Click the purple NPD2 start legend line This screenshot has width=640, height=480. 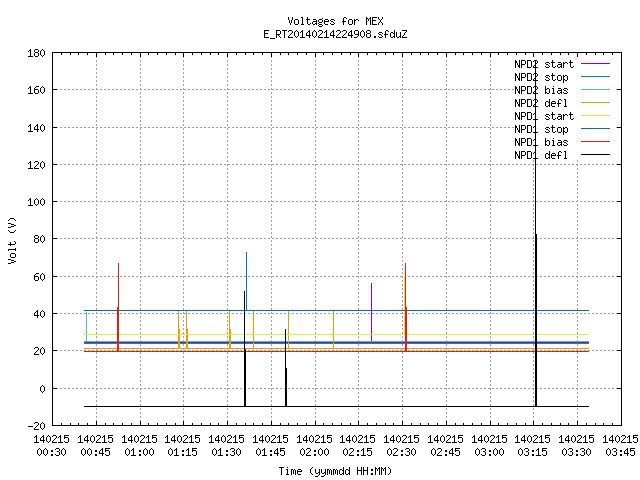click(x=596, y=64)
